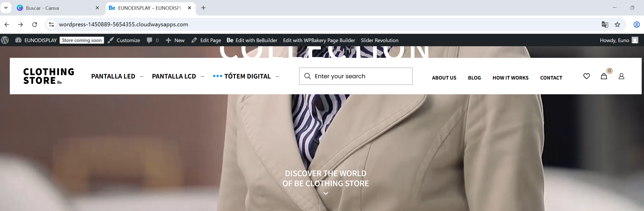This screenshot has height=211, width=644.
Task: Open the EUNODISPLAY site dashboard menu
Action: pos(36,40)
